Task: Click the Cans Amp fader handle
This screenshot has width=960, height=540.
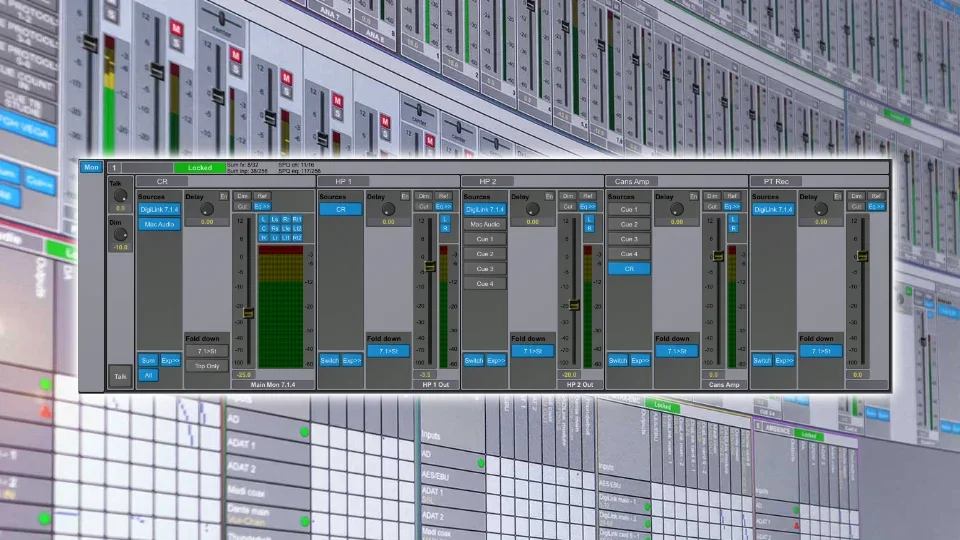Action: click(718, 256)
